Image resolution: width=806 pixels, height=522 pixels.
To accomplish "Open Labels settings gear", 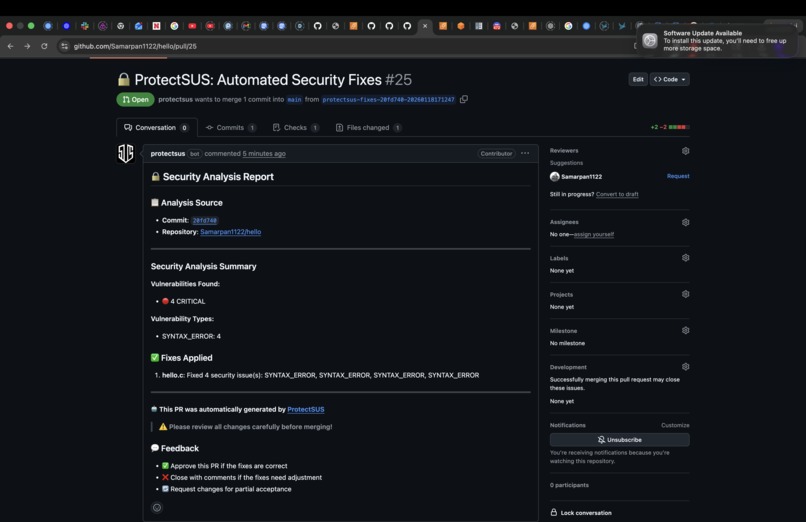I will (685, 258).
